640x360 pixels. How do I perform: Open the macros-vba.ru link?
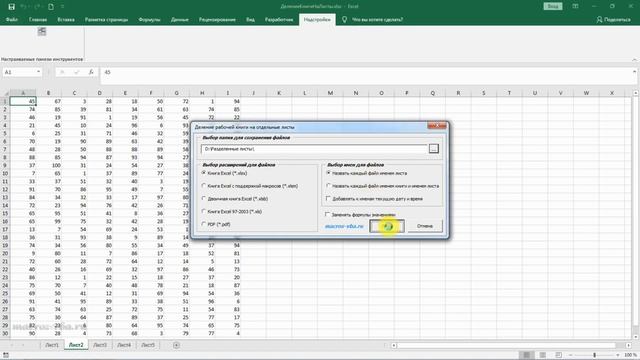pos(344,226)
